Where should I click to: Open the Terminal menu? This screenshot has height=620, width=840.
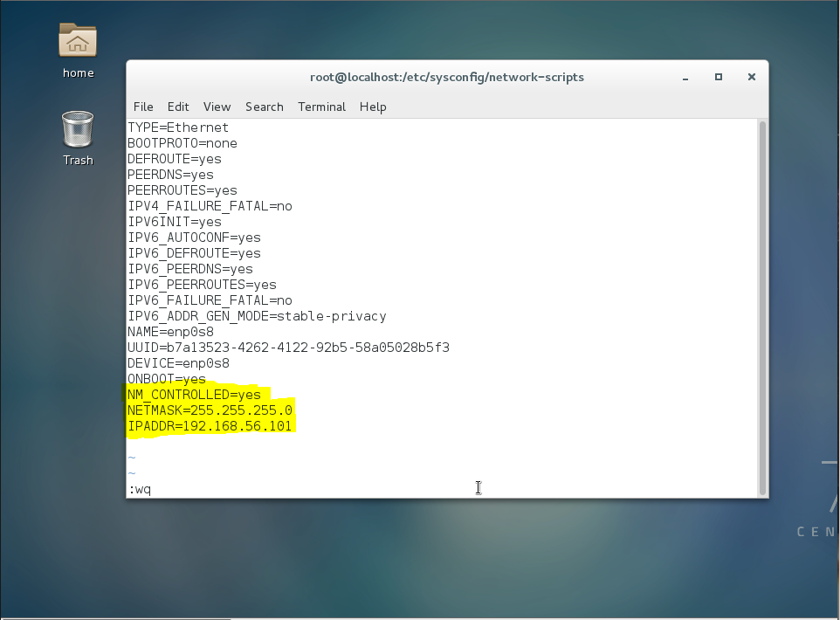[321, 107]
